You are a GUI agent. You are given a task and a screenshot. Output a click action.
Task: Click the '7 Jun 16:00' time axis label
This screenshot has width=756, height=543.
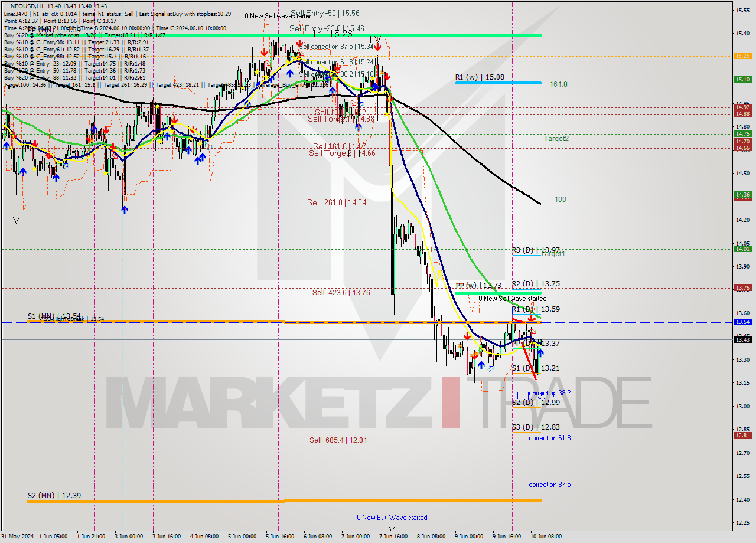click(x=392, y=537)
